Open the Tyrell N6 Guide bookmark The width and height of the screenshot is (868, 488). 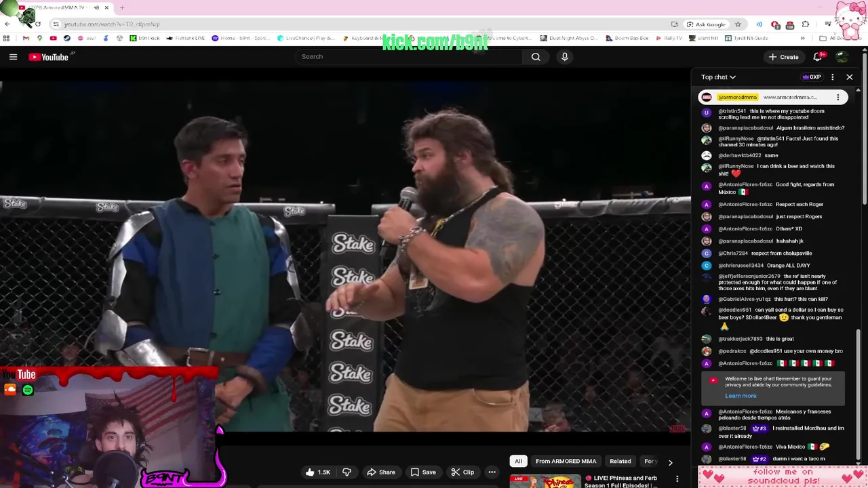click(746, 38)
